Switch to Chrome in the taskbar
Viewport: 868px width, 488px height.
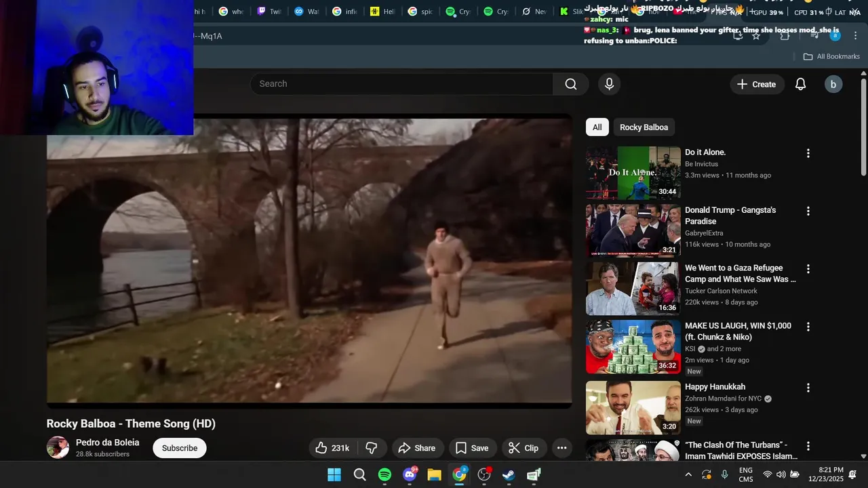tap(459, 475)
